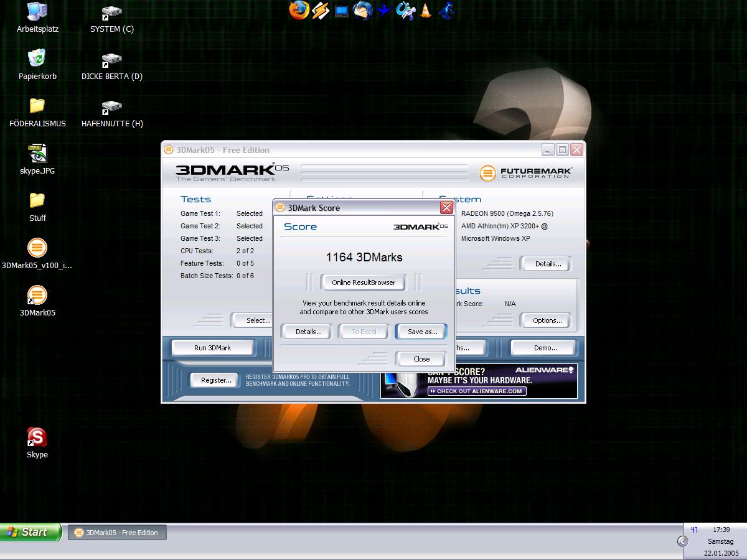Click the Select tests button
This screenshot has width=747, height=560.
pos(252,320)
